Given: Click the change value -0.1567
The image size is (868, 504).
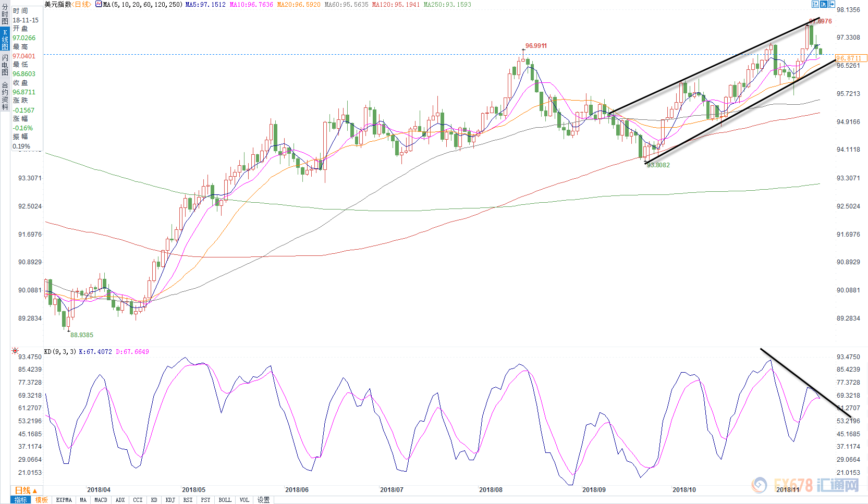Looking at the screenshot, I should click(23, 110).
